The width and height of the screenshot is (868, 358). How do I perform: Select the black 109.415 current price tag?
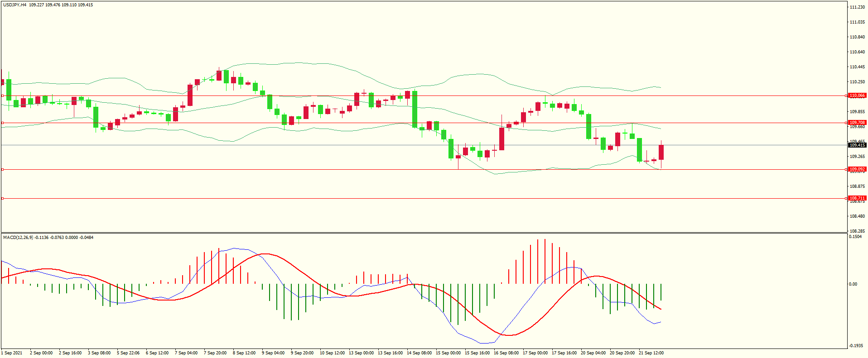(857, 145)
